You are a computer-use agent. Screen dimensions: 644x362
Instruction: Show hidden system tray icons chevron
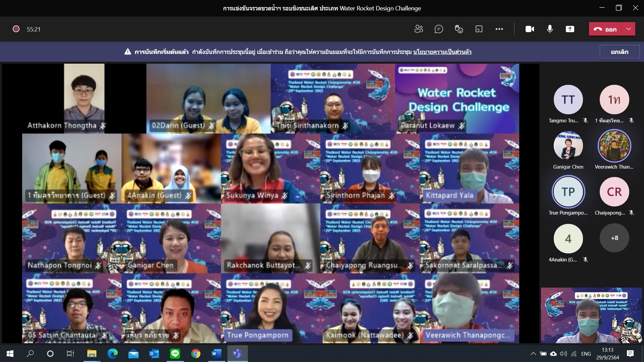(x=533, y=354)
